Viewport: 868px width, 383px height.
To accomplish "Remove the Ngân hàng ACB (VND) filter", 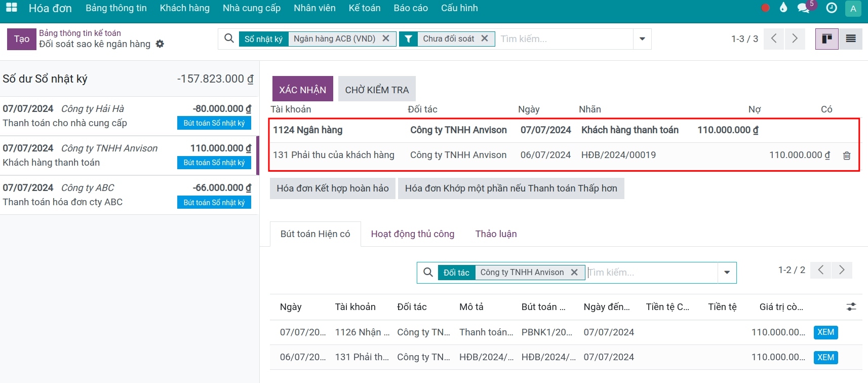I will point(386,39).
